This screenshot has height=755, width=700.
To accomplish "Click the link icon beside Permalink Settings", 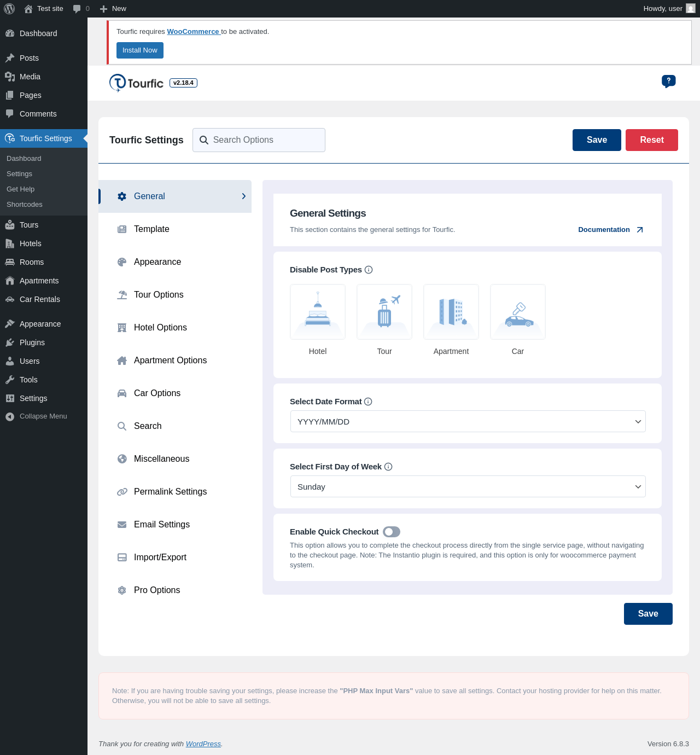I will 122,492.
